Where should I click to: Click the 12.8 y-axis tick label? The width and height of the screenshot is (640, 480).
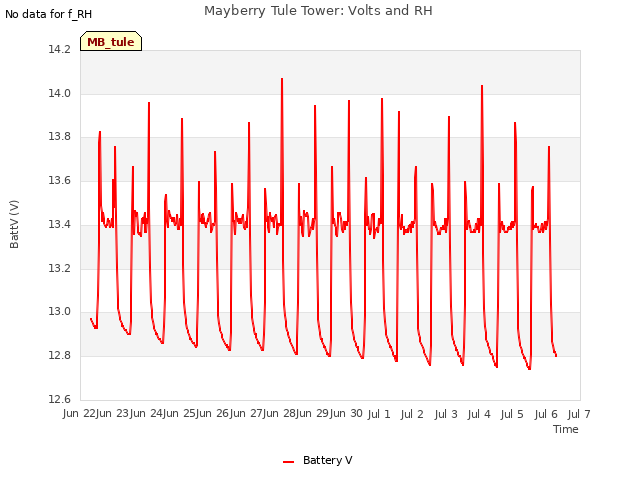(60, 356)
